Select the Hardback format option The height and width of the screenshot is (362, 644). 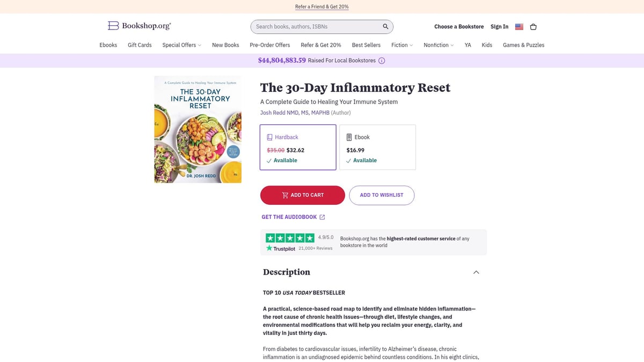(298, 147)
